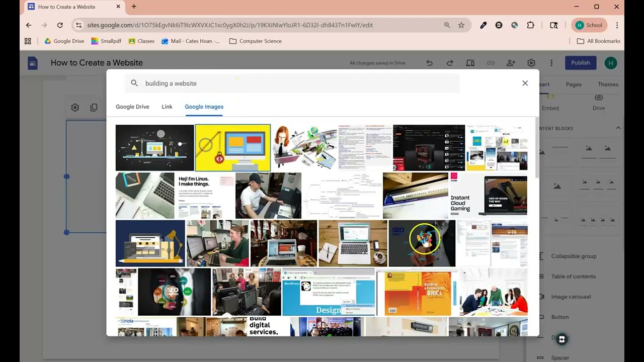Viewport: 644px width, 362px height.
Task: Open the School profile button
Action: tap(589, 25)
